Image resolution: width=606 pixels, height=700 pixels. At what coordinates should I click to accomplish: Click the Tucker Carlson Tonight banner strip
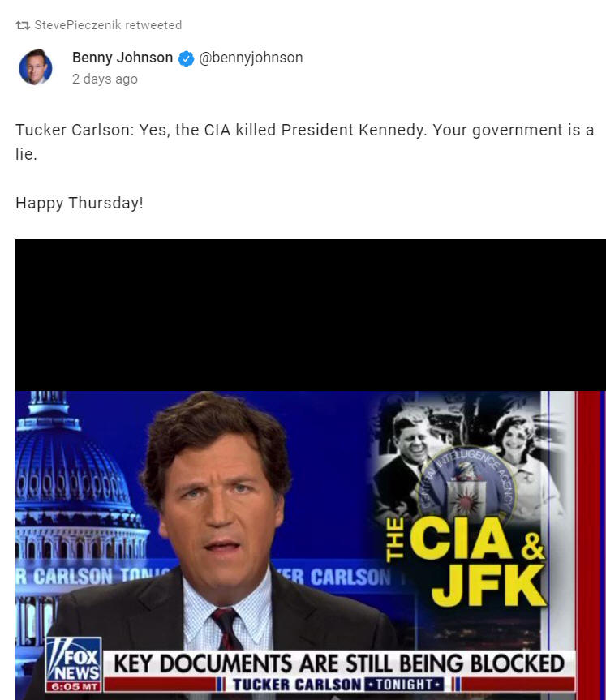coord(338,685)
